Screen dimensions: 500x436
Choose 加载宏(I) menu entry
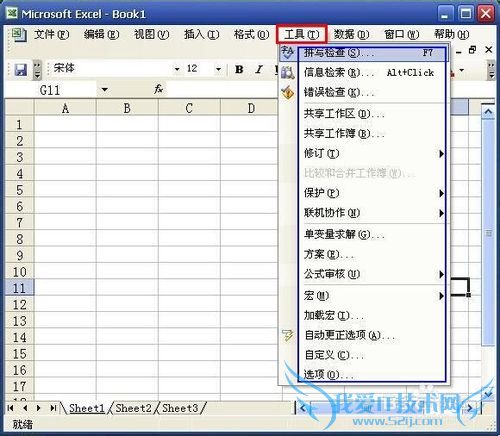click(x=364, y=315)
